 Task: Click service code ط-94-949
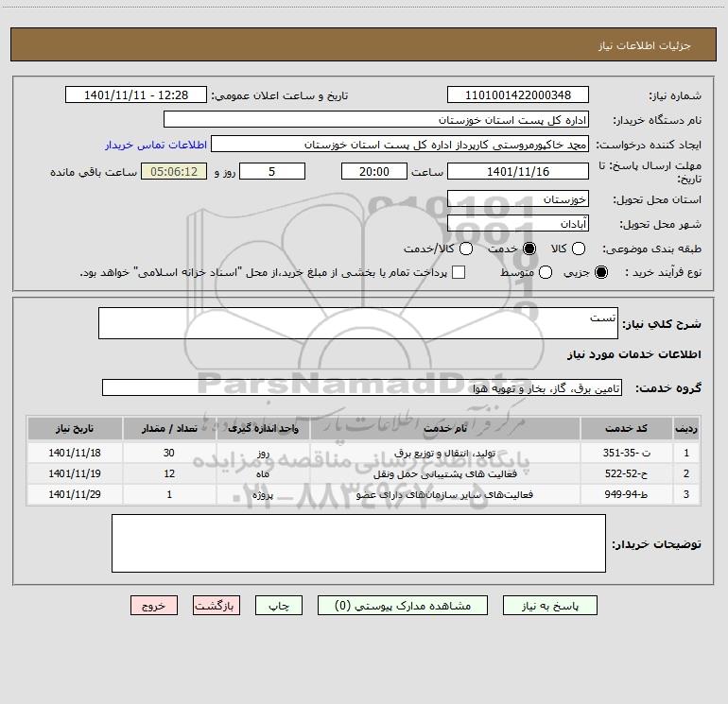click(x=626, y=495)
